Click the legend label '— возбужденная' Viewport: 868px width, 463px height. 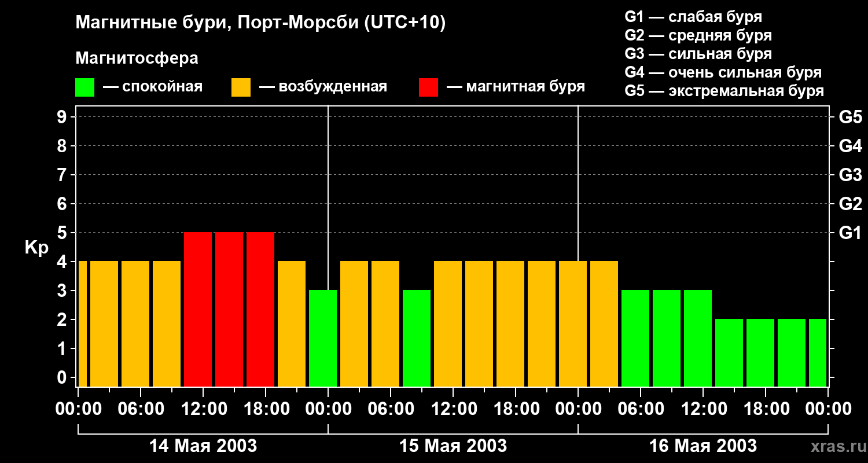pyautogui.click(x=322, y=87)
